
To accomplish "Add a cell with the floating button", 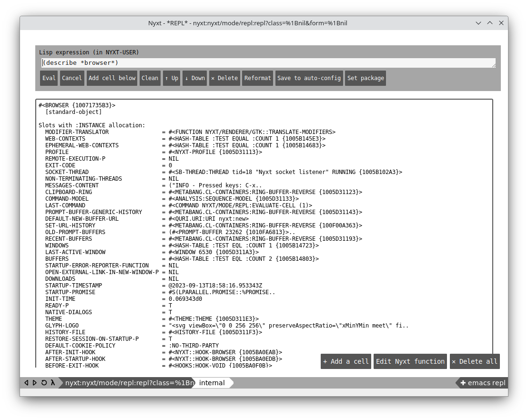I will click(x=346, y=361).
